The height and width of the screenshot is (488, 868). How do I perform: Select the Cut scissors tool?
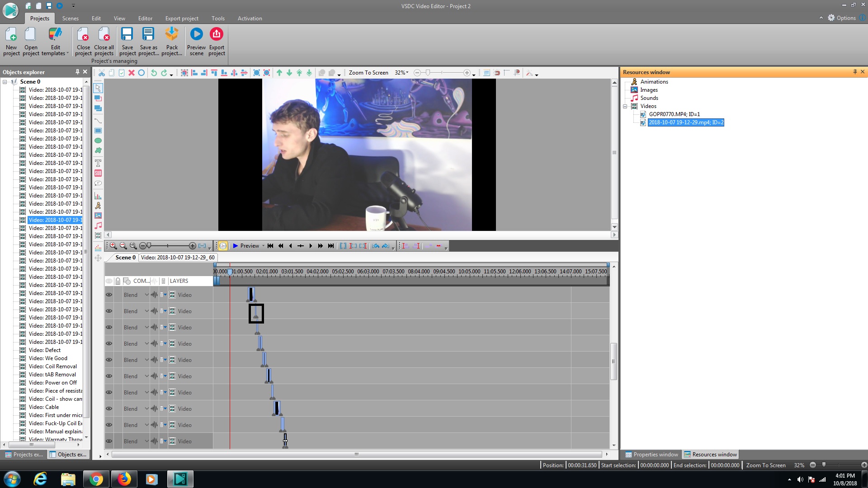point(102,73)
